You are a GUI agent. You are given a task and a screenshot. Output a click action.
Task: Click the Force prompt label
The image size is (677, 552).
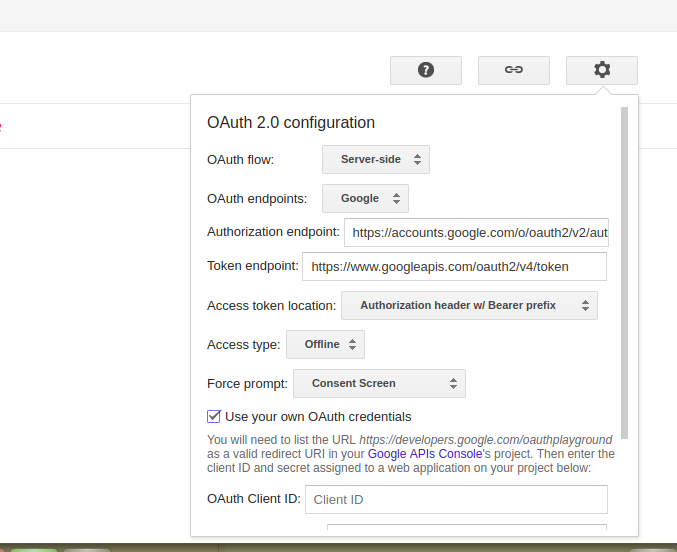(247, 384)
